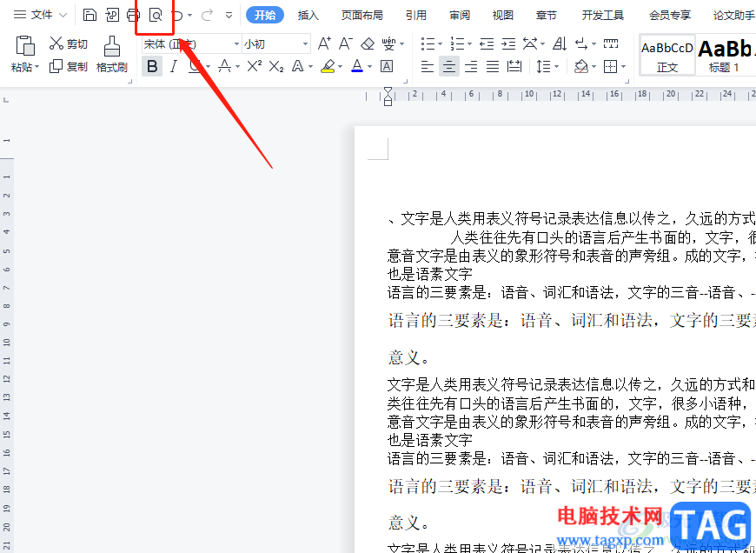The width and height of the screenshot is (756, 553).
Task: Click the Decrease Indent icon
Action: pyautogui.click(x=487, y=44)
